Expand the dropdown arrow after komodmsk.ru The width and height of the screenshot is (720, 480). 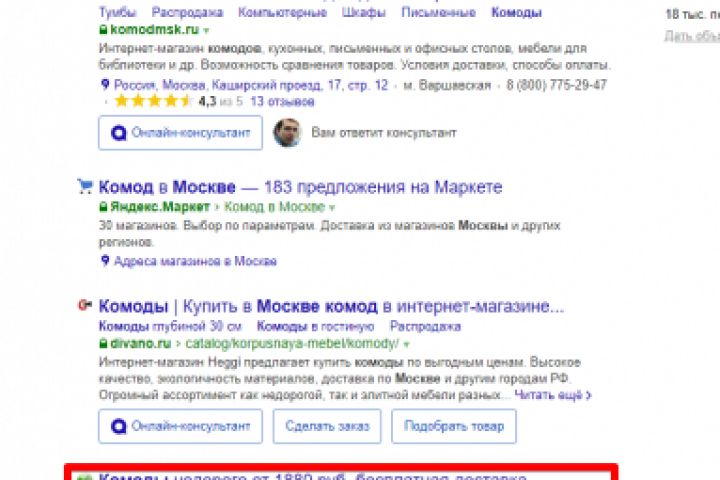coord(206,31)
